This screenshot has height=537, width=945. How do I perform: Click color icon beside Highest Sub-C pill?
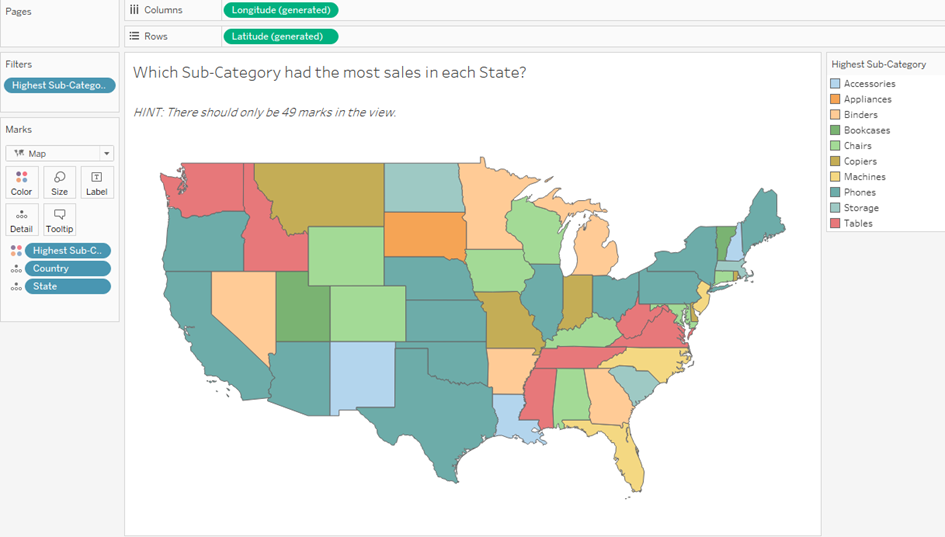pyautogui.click(x=14, y=251)
